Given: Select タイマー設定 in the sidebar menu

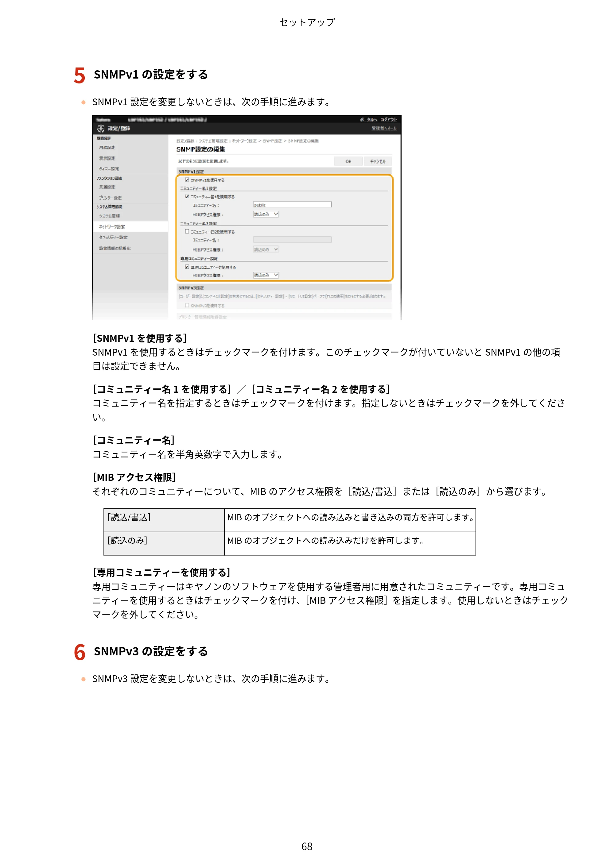Looking at the screenshot, I should pos(109,169).
